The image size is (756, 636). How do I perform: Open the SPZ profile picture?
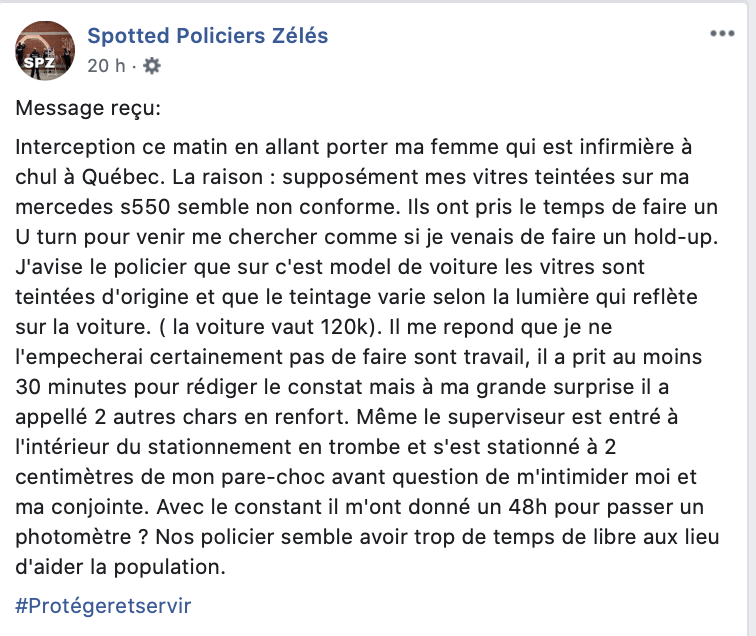[45, 51]
